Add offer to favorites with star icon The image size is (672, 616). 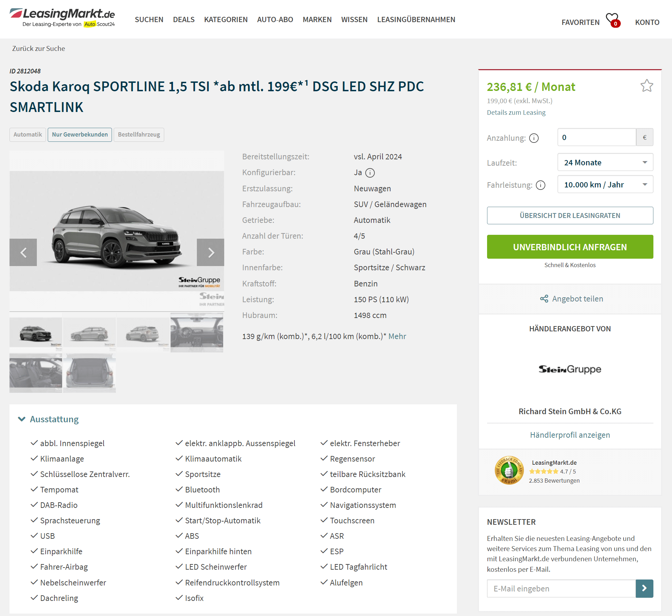(x=646, y=86)
